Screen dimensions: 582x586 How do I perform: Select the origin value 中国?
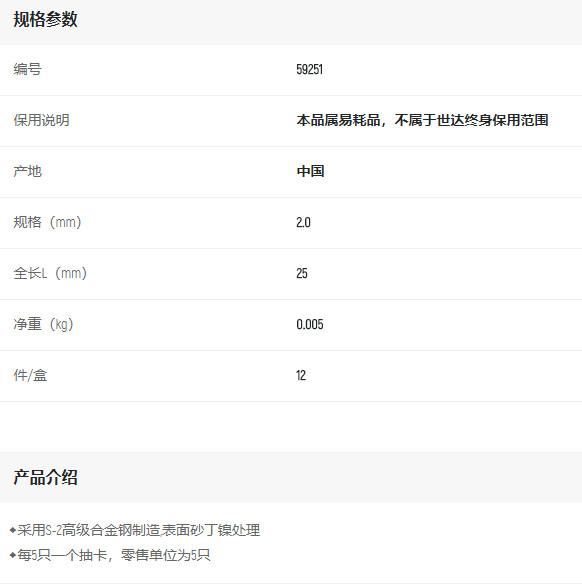[x=310, y=171]
